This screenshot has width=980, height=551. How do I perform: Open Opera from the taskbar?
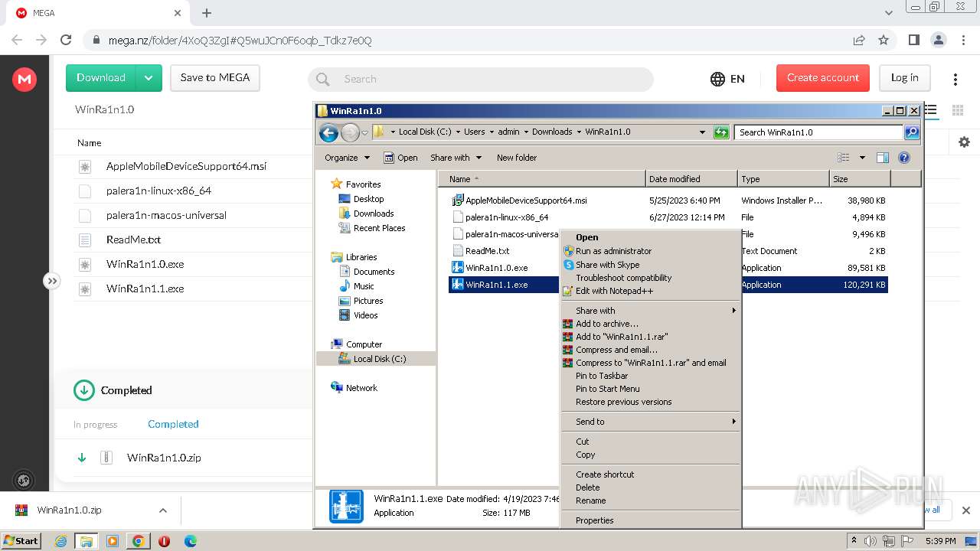pos(164,541)
